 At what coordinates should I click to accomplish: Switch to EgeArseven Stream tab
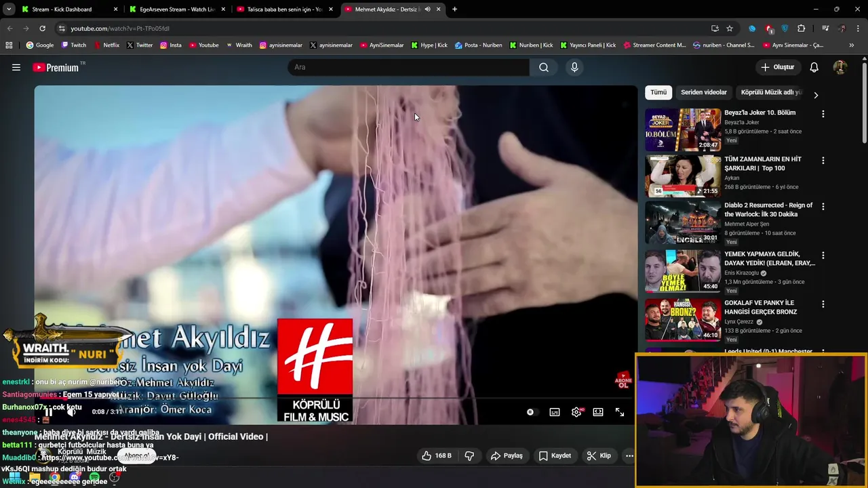(176, 9)
